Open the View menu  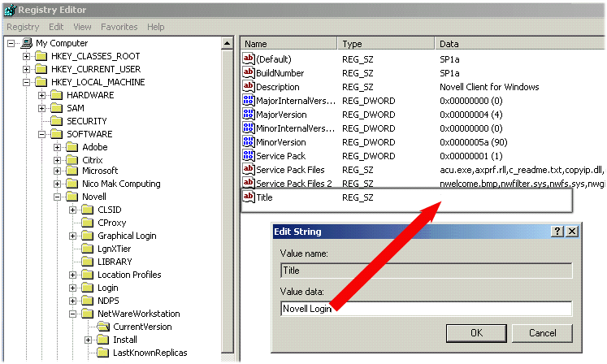coord(82,27)
